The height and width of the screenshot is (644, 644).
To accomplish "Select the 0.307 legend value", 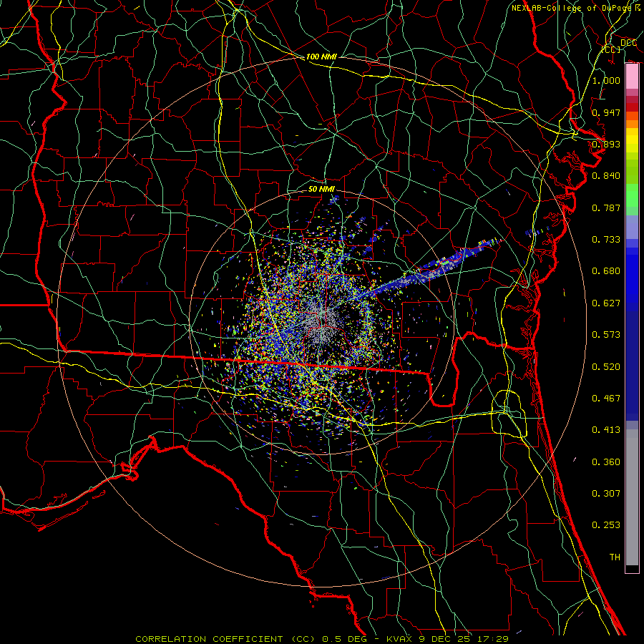I will pos(606,494).
